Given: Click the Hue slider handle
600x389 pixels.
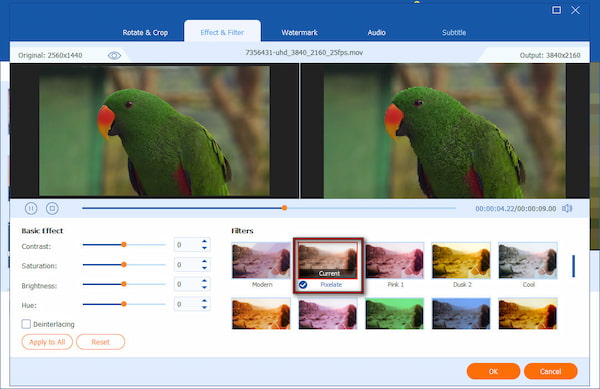Looking at the screenshot, I should (124, 304).
